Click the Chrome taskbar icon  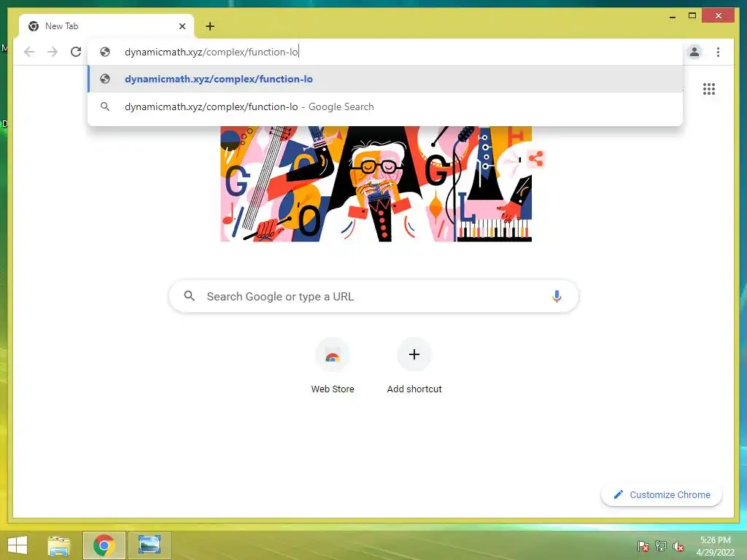click(104, 545)
